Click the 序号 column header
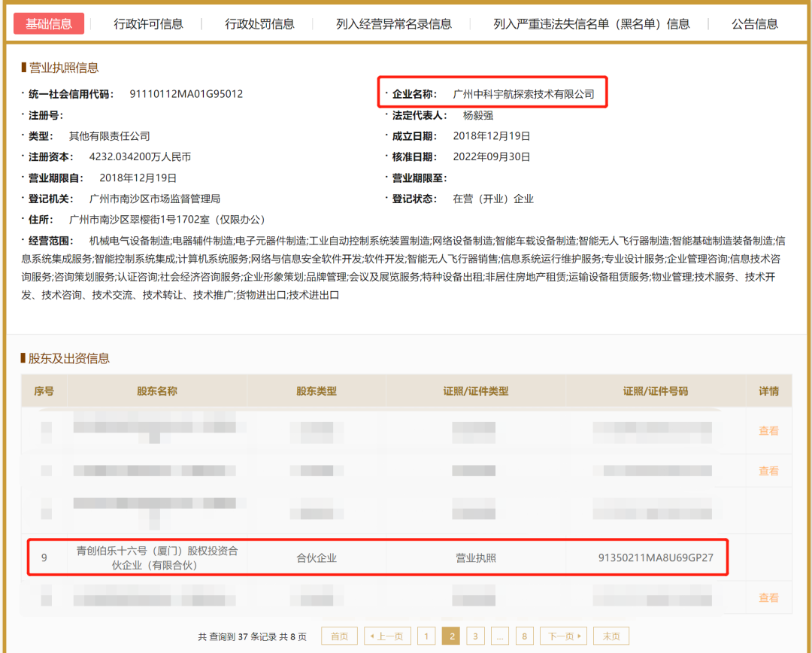Screen dimensions: 812x653 (x=44, y=390)
